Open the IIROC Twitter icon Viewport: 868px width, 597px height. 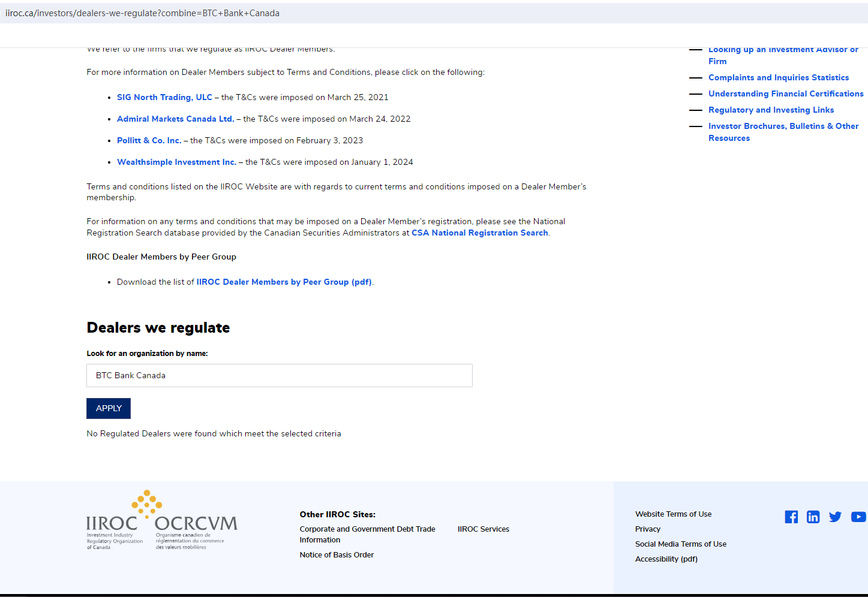click(x=835, y=517)
